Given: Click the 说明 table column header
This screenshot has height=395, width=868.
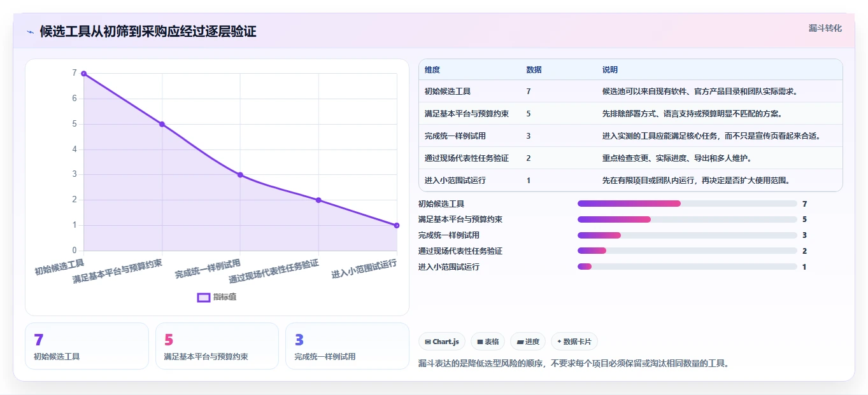Looking at the screenshot, I should coord(610,70).
